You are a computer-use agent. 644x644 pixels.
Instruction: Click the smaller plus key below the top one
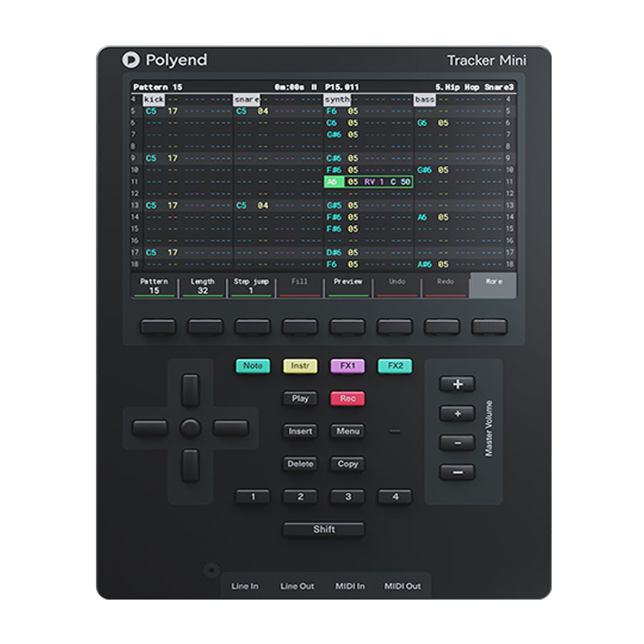457,414
